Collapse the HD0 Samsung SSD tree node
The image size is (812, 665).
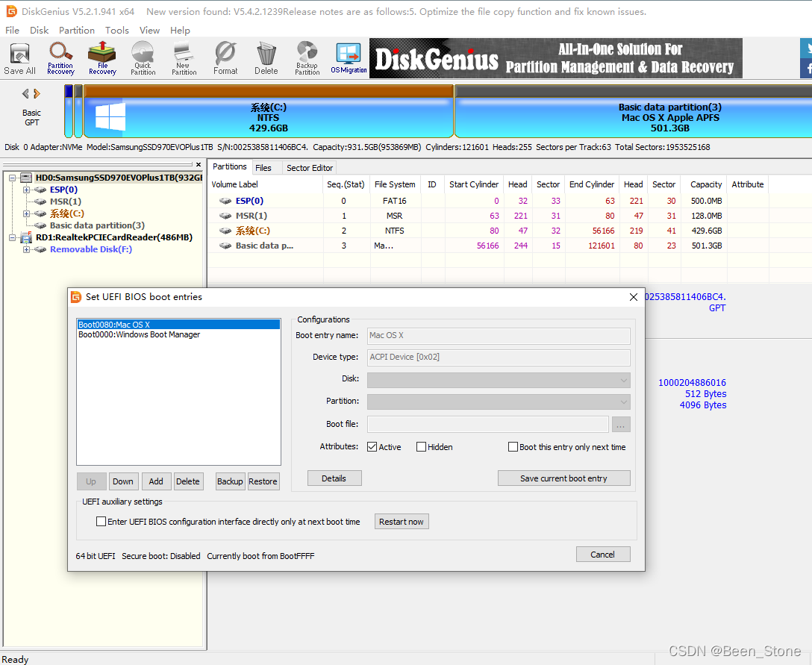pyautogui.click(x=13, y=178)
